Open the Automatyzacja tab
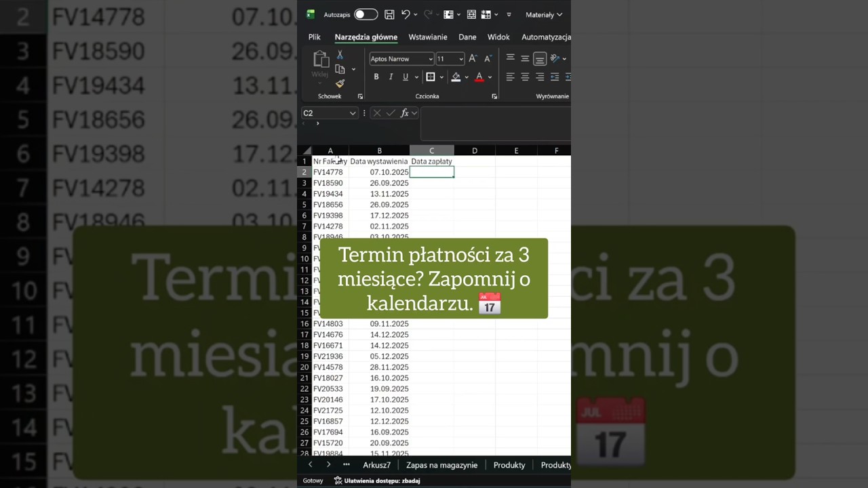 [546, 37]
